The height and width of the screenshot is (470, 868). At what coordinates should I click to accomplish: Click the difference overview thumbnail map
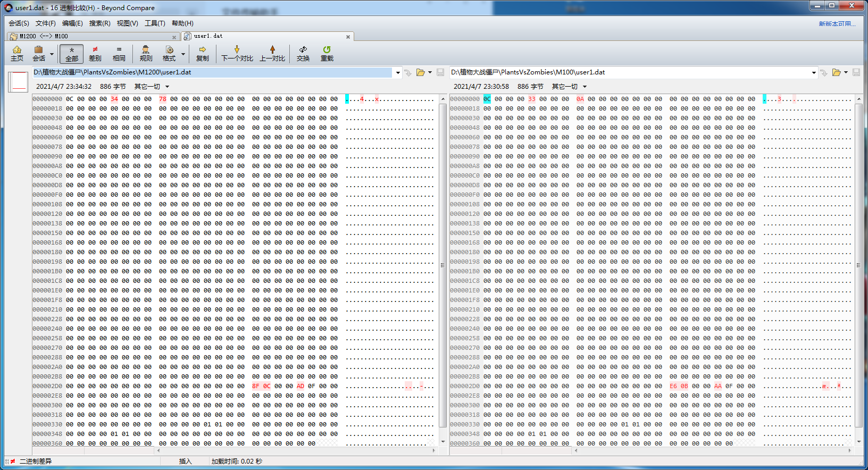(x=19, y=82)
